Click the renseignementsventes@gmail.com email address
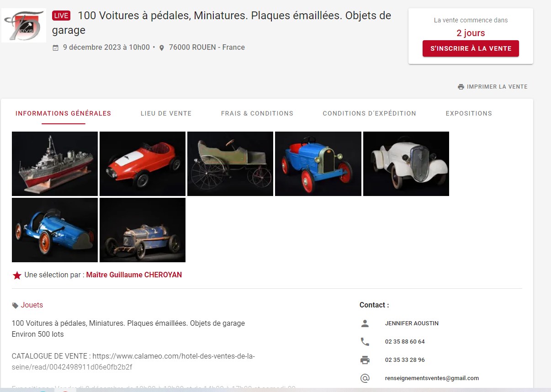This screenshot has width=551, height=392. pos(432,378)
